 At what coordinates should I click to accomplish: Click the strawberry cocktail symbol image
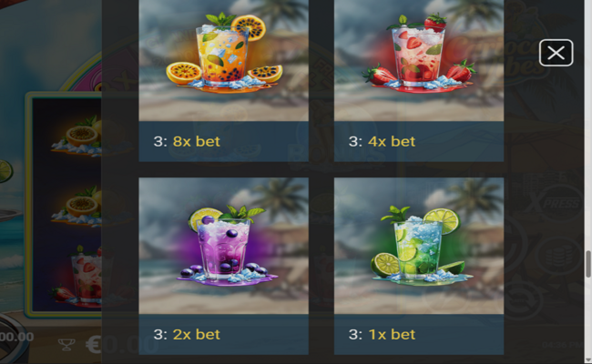[x=419, y=60]
